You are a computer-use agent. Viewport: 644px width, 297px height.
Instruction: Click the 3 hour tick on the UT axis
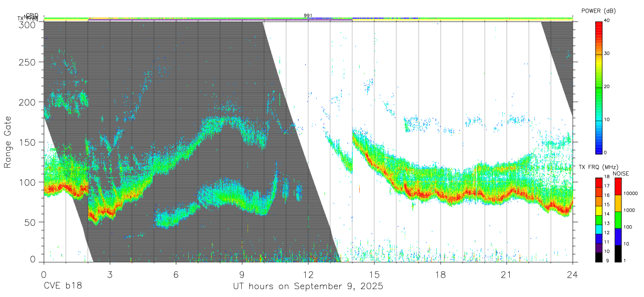click(110, 274)
